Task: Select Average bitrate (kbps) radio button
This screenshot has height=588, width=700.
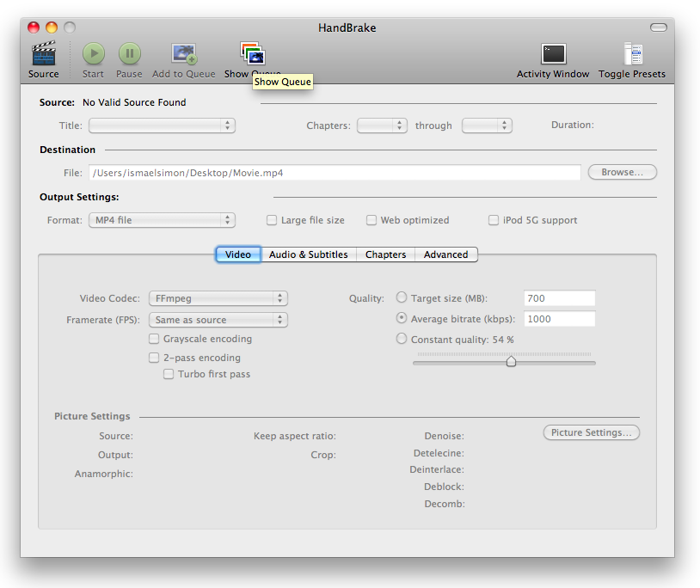Action: tap(402, 318)
